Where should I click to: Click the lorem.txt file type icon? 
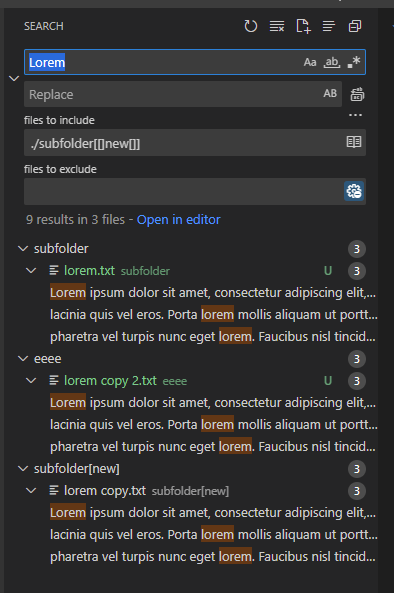(x=54, y=270)
